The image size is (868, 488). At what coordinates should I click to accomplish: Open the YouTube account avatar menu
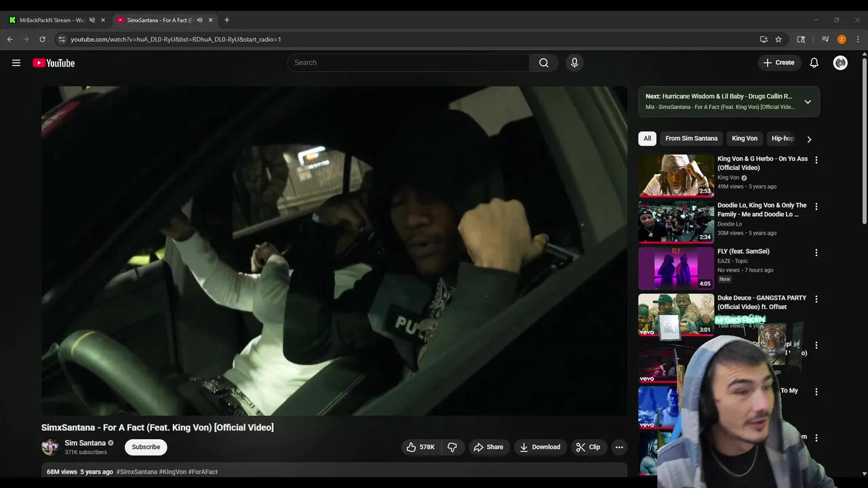[840, 63]
